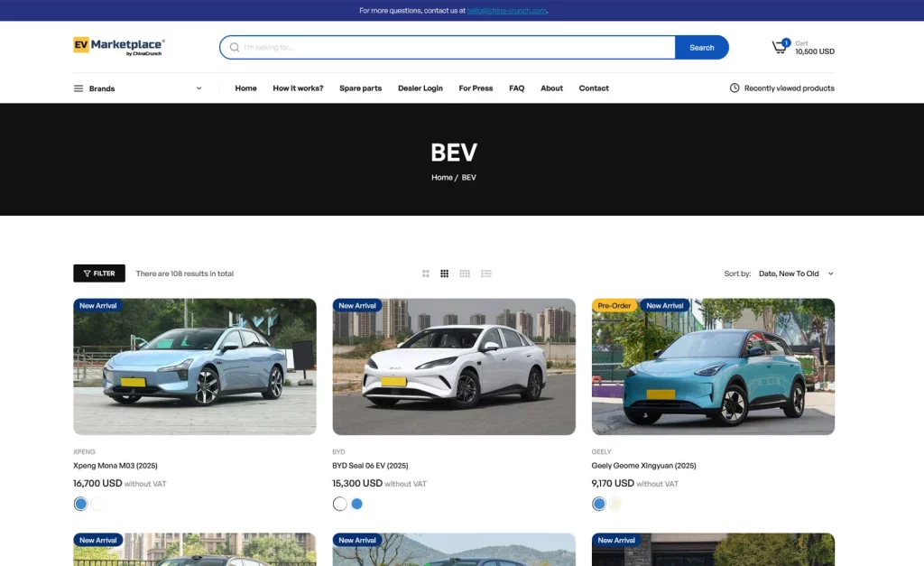924x566 pixels.
Task: Open Recently viewed products link
Action: coord(789,88)
